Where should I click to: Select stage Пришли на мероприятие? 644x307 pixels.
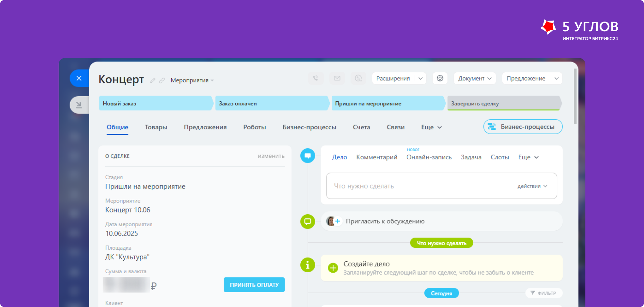388,103
